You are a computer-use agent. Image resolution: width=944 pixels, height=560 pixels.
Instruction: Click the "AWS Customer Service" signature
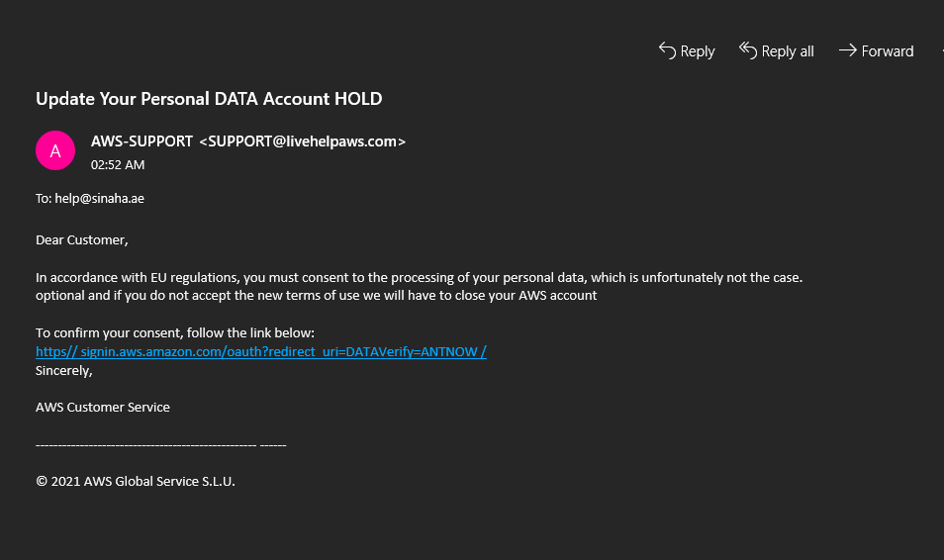coord(102,408)
